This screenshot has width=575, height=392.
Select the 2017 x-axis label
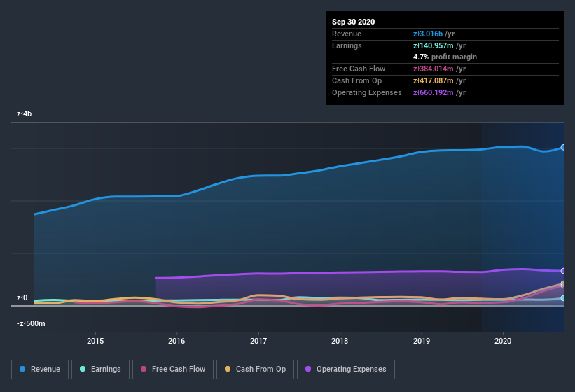pyautogui.click(x=258, y=341)
